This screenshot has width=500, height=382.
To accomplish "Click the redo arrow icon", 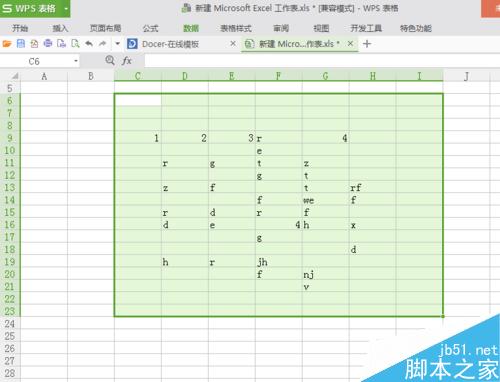I will 103,43.
